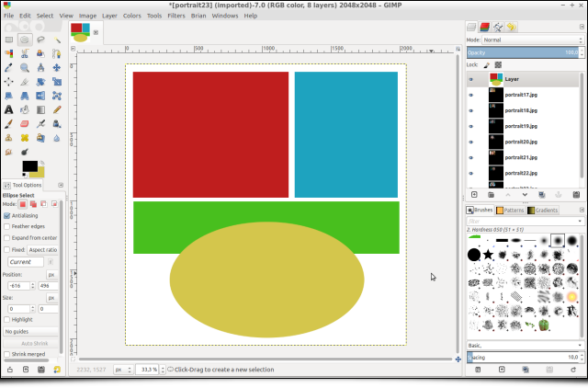Select the Blend gradient tool
The image size is (588, 388).
tap(40, 110)
